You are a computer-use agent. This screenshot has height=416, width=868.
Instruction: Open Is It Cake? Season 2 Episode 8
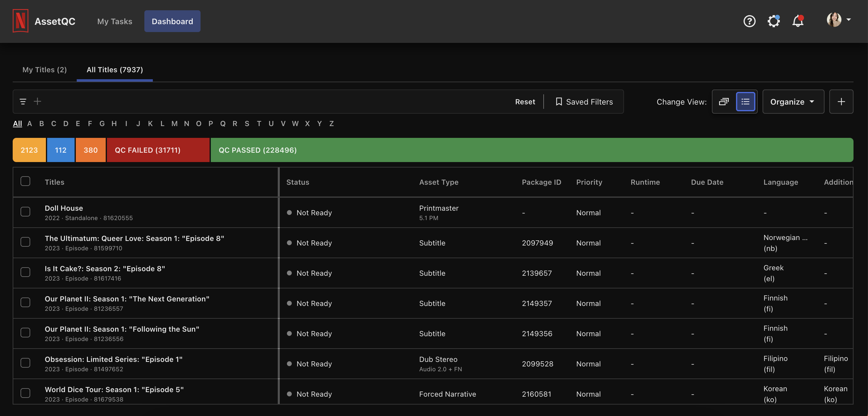coord(105,268)
